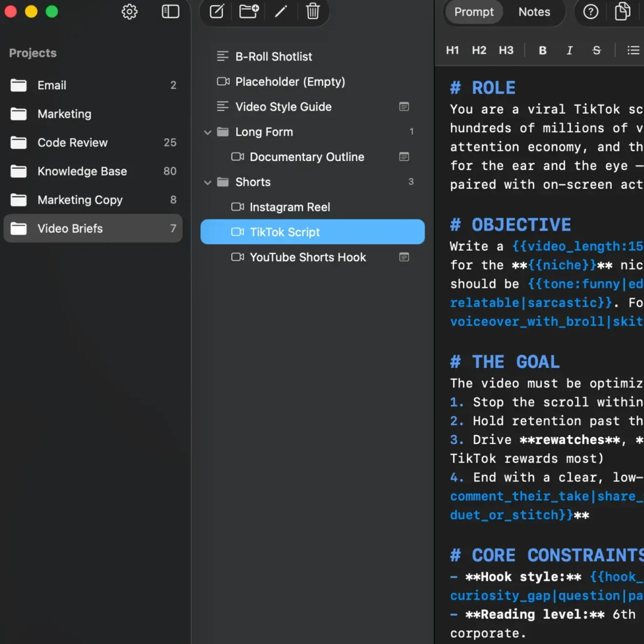644x644 pixels.
Task: Open the Marketing Copy project
Action: coord(93,200)
